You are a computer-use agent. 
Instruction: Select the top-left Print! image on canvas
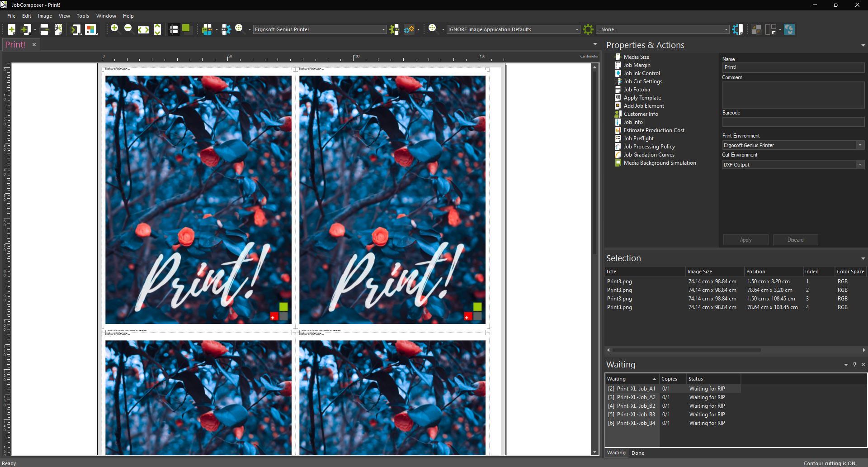click(198, 200)
